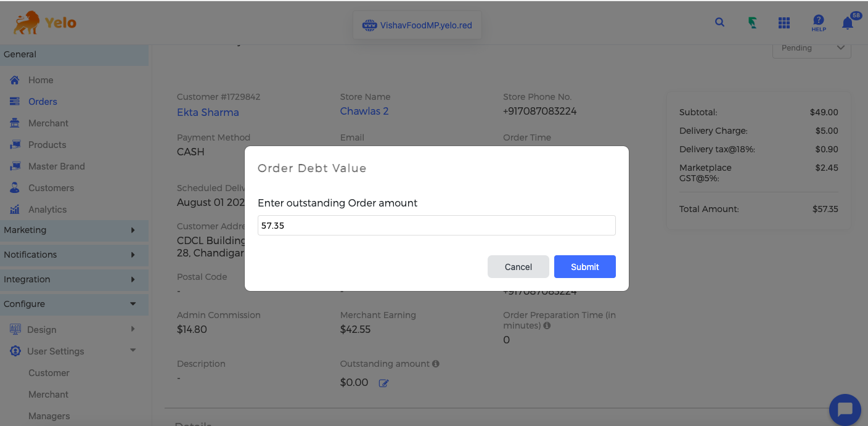Open notifications bell icon
868x426 pixels.
848,23
